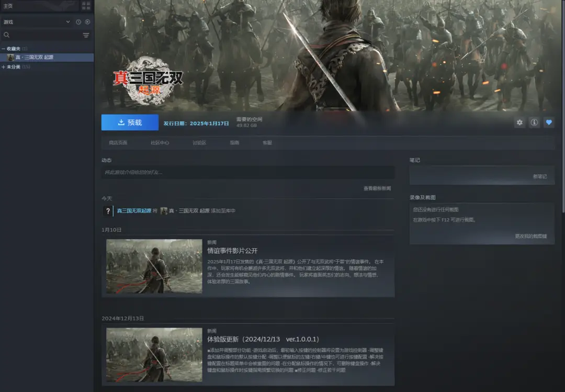Click the small game icon in today's activity

coord(164,210)
